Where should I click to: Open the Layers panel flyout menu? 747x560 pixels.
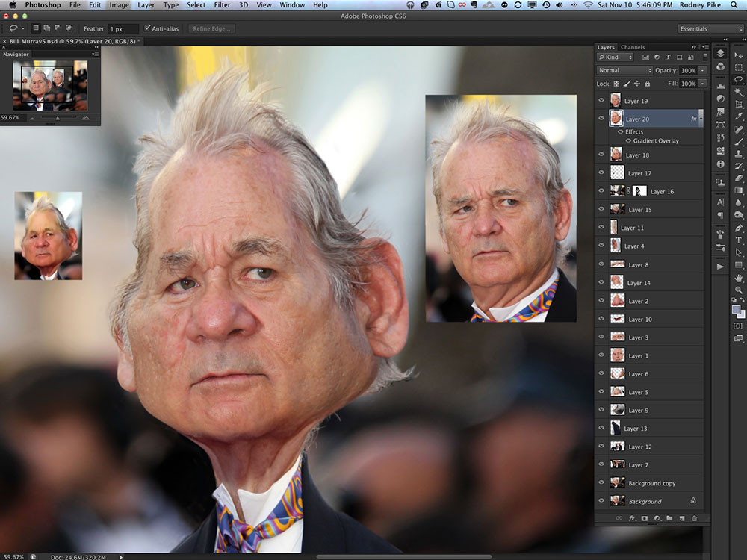click(x=704, y=46)
